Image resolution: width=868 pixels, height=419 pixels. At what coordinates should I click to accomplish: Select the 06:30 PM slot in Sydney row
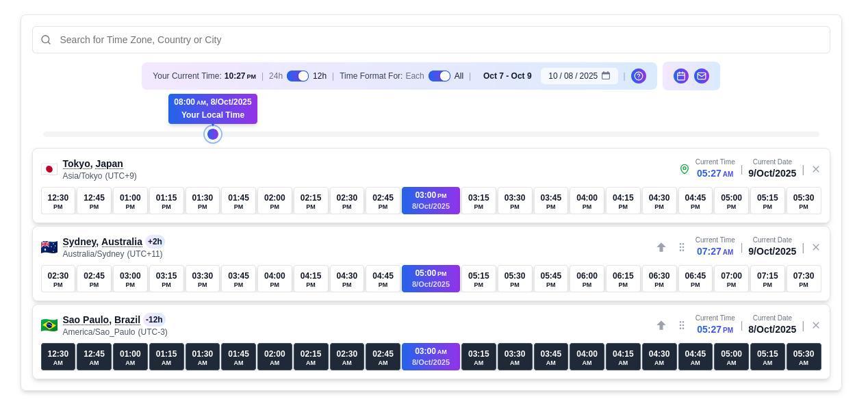[x=659, y=279]
